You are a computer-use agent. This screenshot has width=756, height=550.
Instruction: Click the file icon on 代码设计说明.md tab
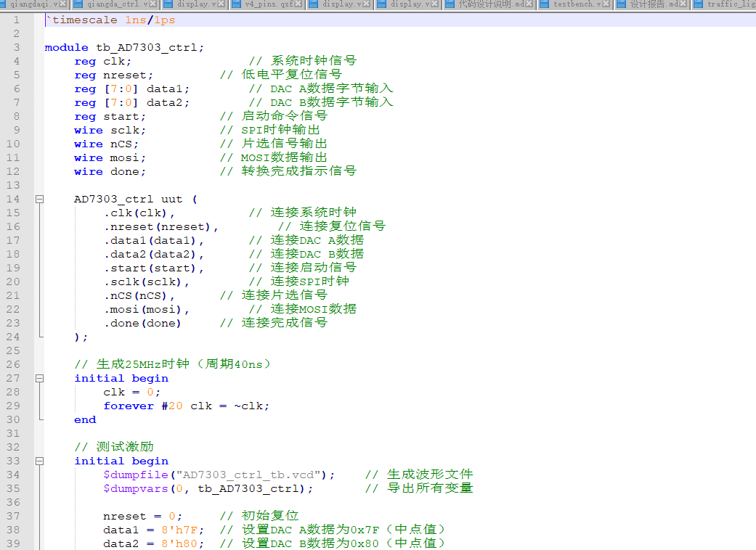[450, 4]
